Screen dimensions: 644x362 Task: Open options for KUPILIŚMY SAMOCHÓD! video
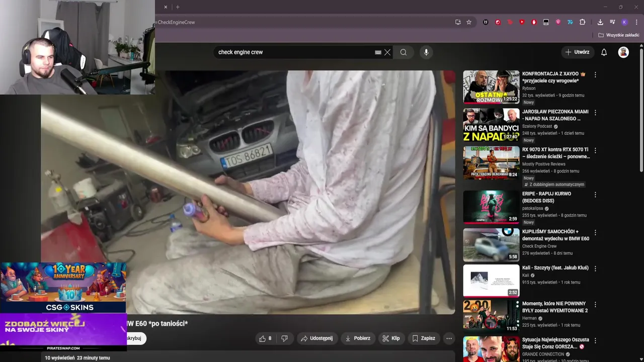coord(595,233)
